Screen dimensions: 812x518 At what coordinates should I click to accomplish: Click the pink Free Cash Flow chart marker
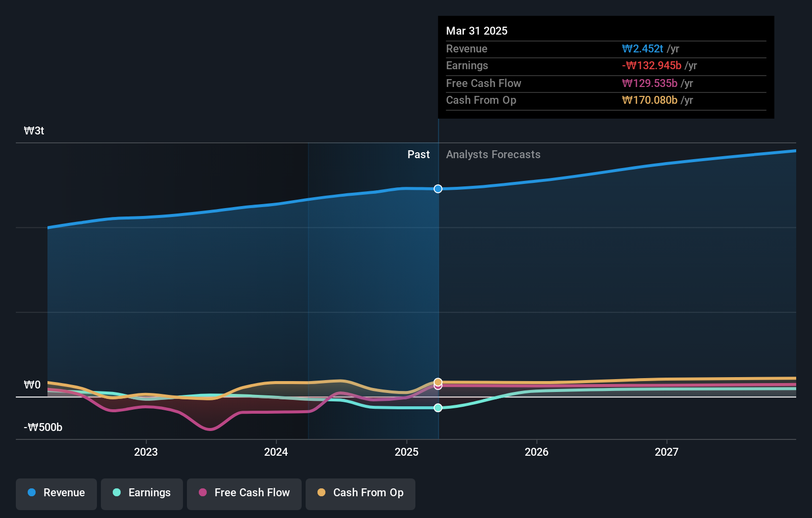(x=438, y=386)
